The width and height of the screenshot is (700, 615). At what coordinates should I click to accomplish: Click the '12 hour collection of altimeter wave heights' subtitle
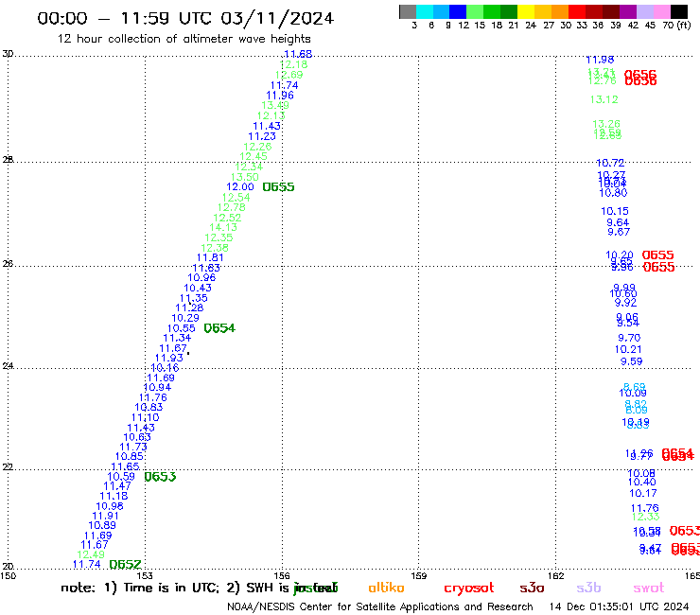(x=184, y=39)
